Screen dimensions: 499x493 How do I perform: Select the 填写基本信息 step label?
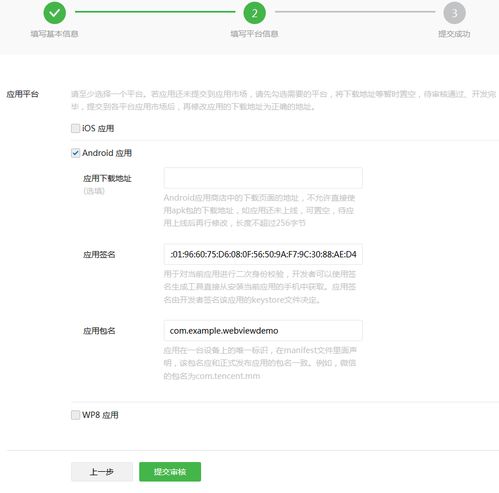pyautogui.click(x=55, y=34)
